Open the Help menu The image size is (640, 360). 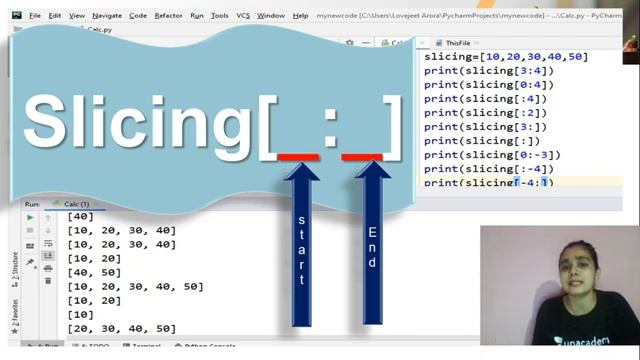click(300, 16)
